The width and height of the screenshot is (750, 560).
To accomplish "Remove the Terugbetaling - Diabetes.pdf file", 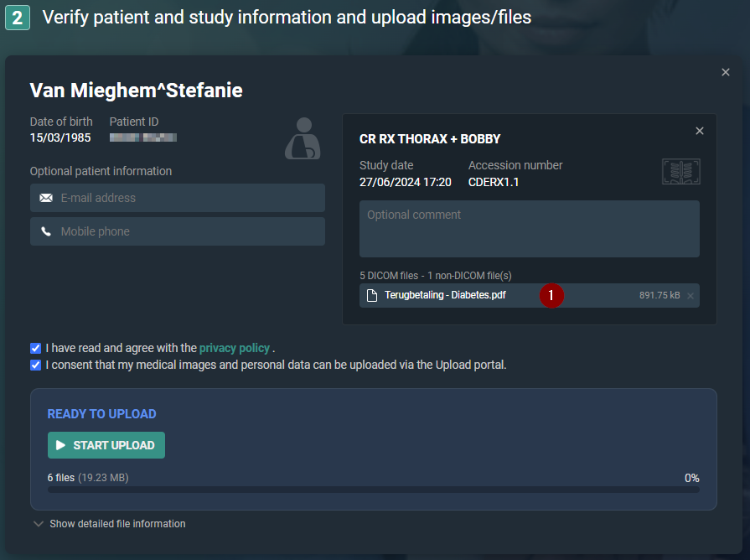I will coord(691,296).
